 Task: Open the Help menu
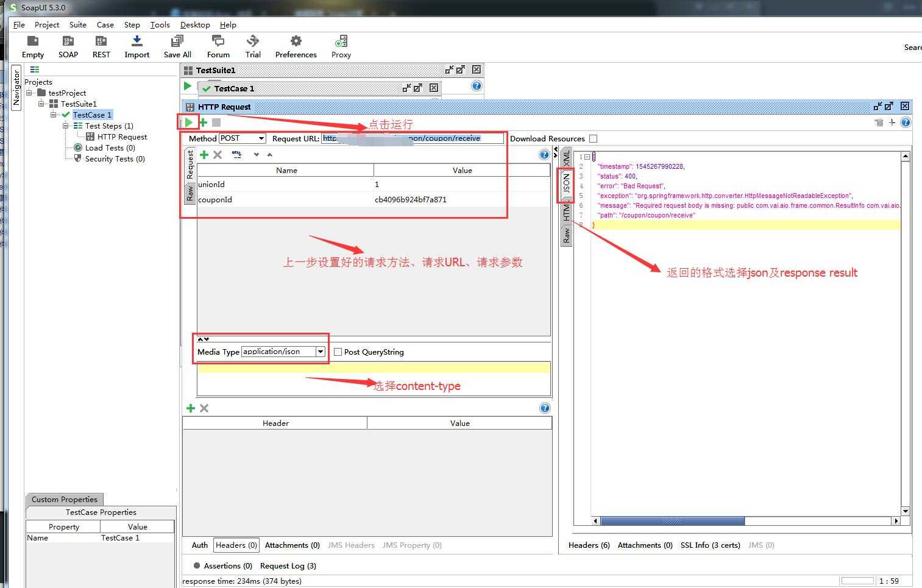coord(228,25)
